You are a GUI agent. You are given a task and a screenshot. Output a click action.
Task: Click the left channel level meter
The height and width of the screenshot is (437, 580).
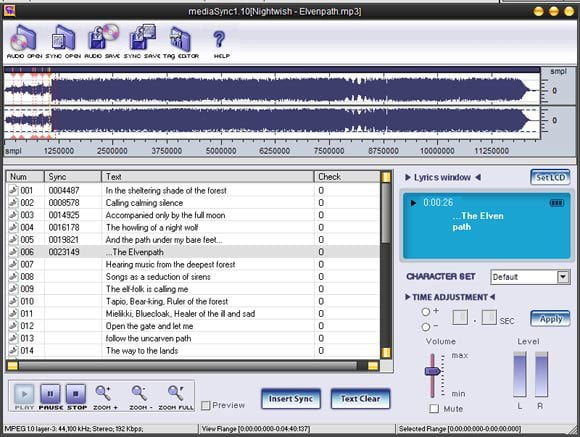[520, 374]
